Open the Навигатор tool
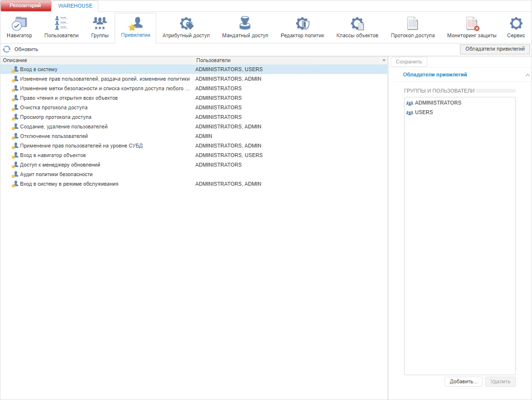Viewport: 532px width, 400px height. pos(19,28)
